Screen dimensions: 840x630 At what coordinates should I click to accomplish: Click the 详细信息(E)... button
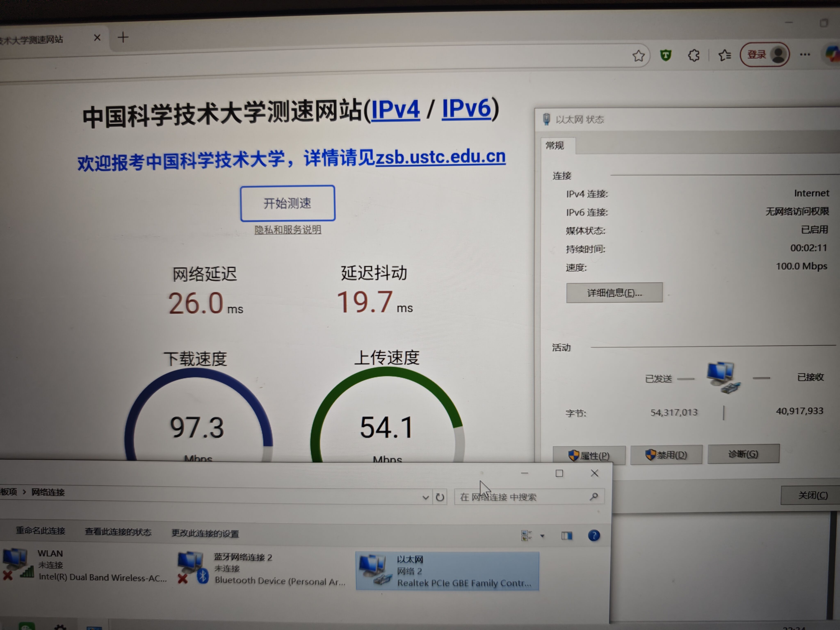pos(614,293)
